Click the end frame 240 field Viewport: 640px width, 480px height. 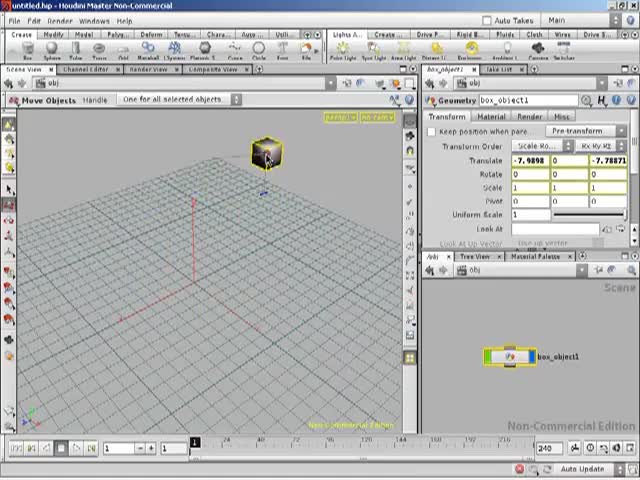pyautogui.click(x=549, y=448)
